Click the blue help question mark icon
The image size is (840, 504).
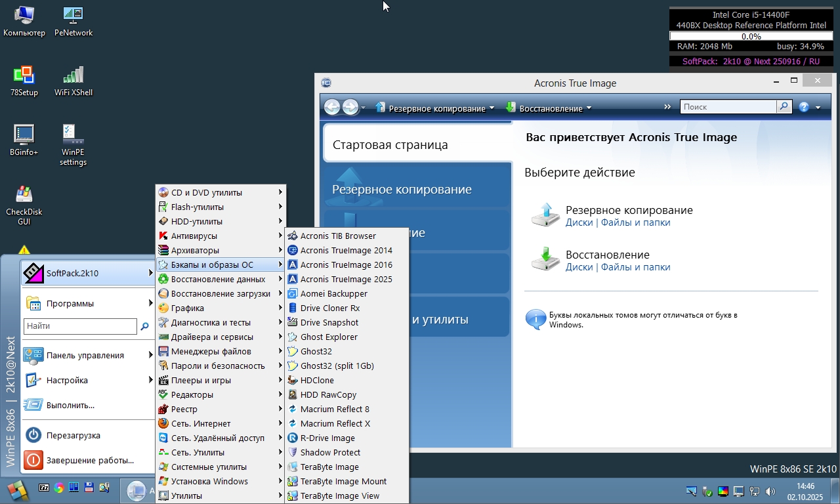pos(804,107)
